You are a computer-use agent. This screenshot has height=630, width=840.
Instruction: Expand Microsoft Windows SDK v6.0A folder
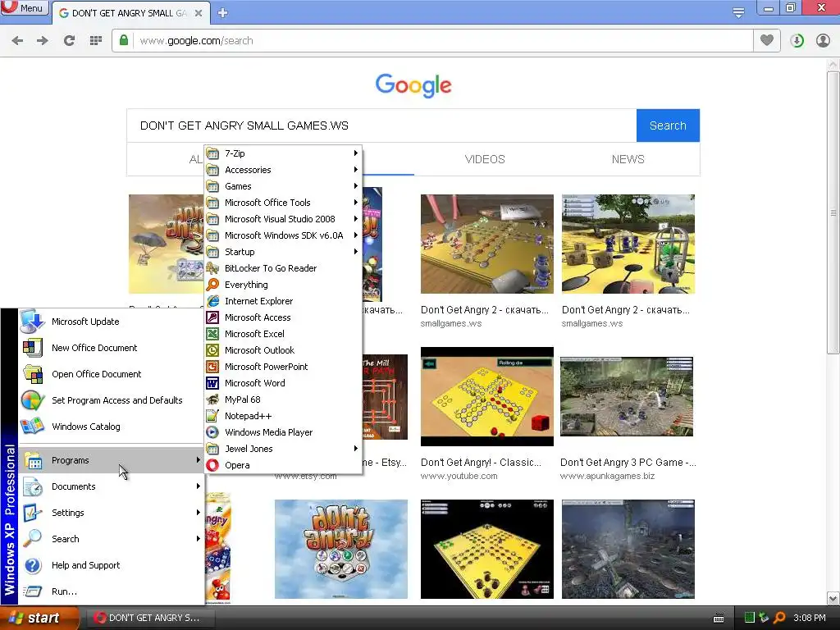pos(283,235)
